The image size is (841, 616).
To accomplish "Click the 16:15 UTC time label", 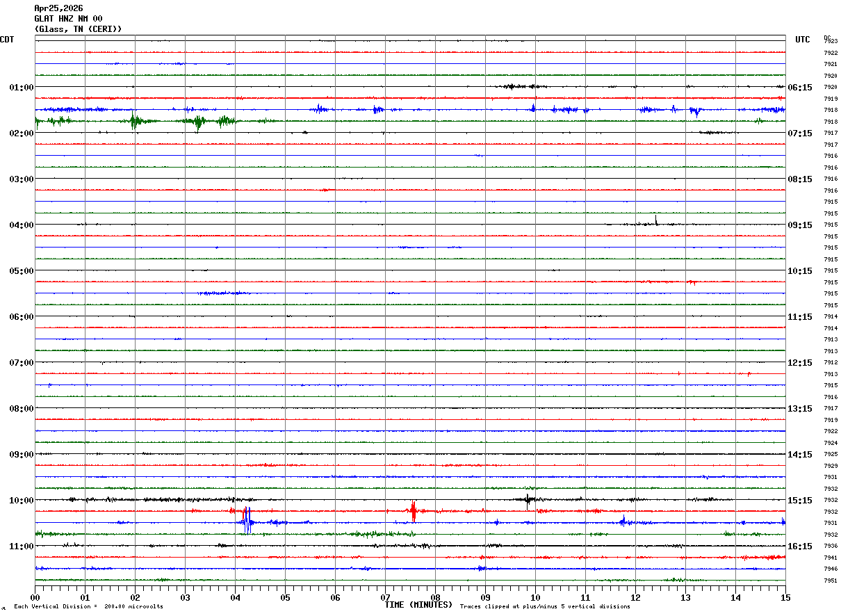I will pos(800,546).
